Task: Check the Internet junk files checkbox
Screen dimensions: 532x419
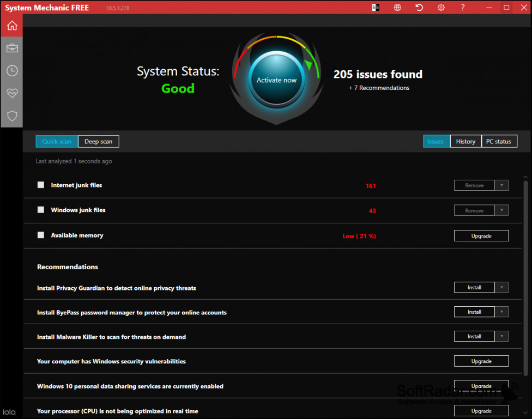Action: coord(41,185)
